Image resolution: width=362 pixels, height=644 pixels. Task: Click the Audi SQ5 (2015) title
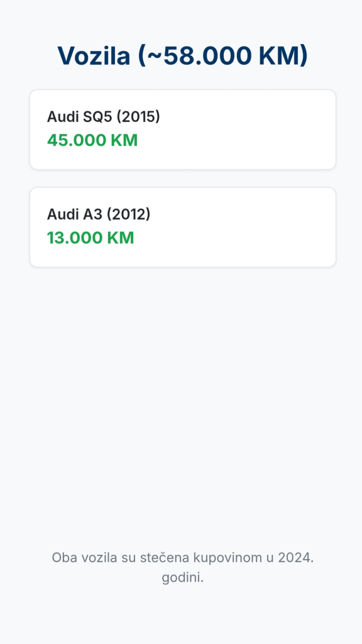[104, 116]
